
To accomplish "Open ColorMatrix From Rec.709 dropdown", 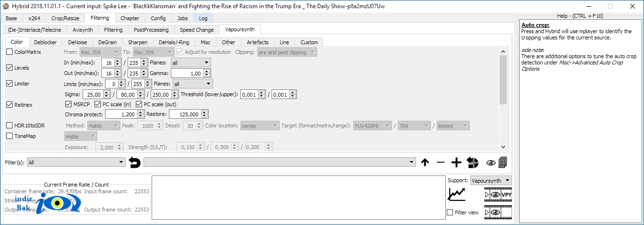I will pyautogui.click(x=99, y=52).
